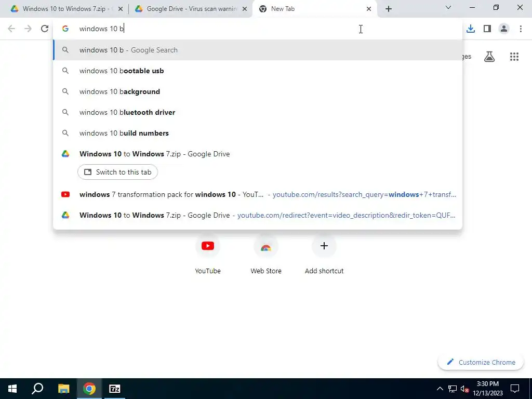Click the muted volume tray icon
This screenshot has height=399, width=532.
[464, 389]
